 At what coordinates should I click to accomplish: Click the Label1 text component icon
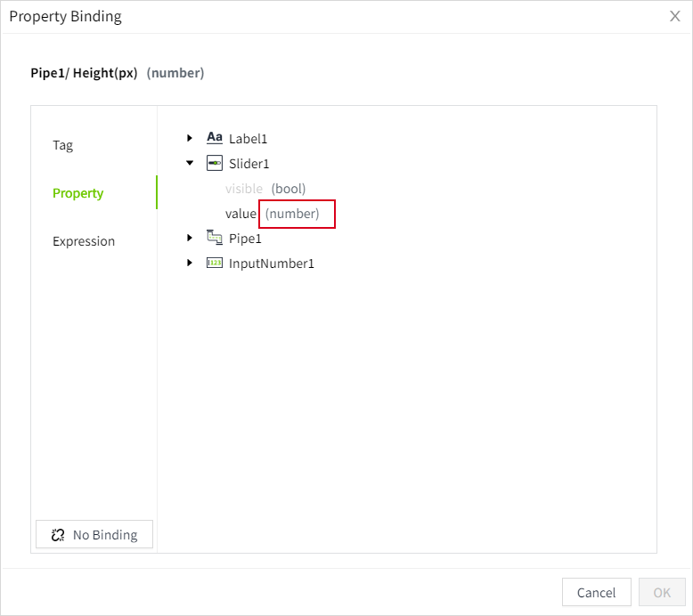pyautogui.click(x=215, y=138)
